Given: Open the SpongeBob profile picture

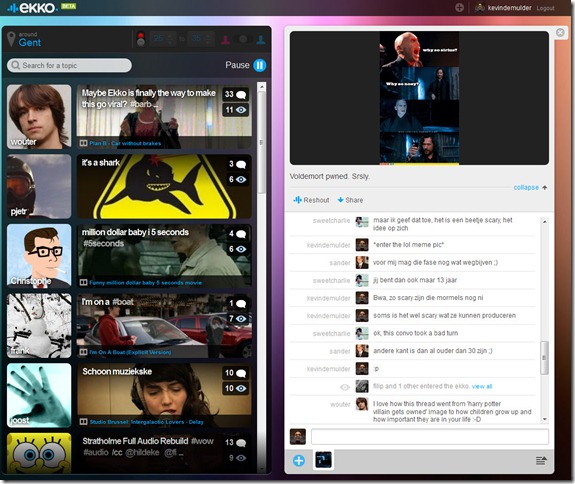Looking at the screenshot, I should pyautogui.click(x=39, y=453).
